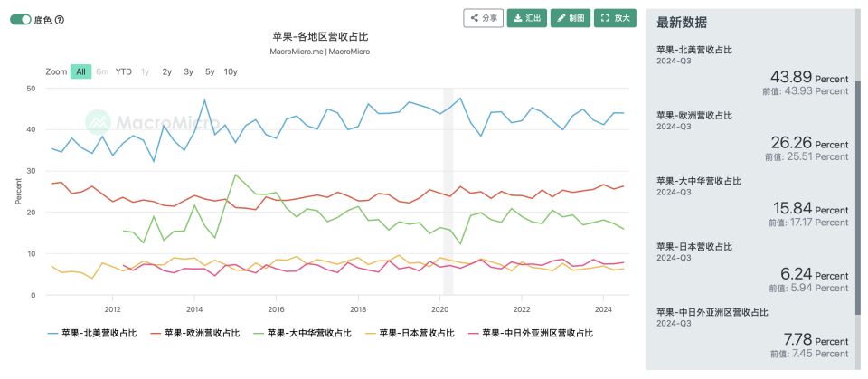This screenshot has height=379, width=868.
Task: Click the 6.24 Percent value
Action: pyautogui.click(x=814, y=274)
